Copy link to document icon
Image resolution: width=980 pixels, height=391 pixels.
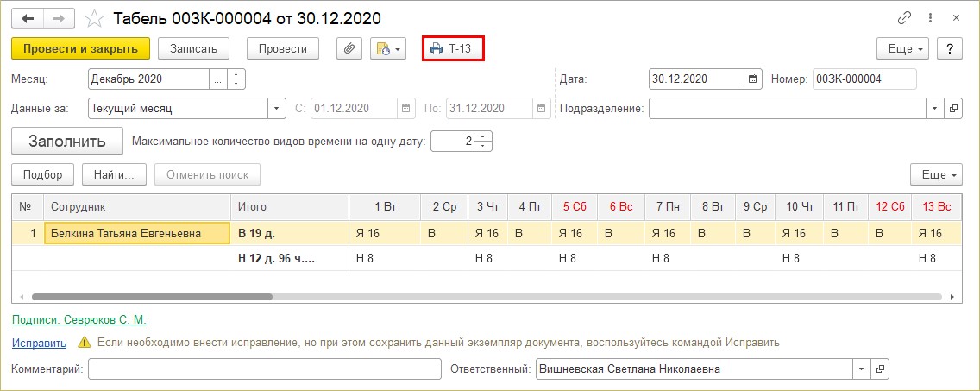click(905, 17)
